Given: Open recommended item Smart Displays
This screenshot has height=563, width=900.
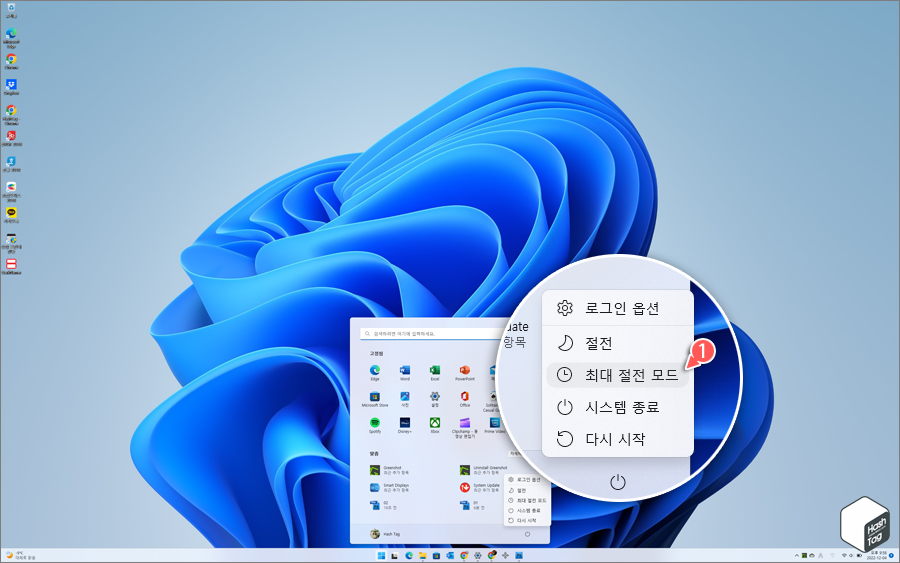Looking at the screenshot, I should point(390,487).
